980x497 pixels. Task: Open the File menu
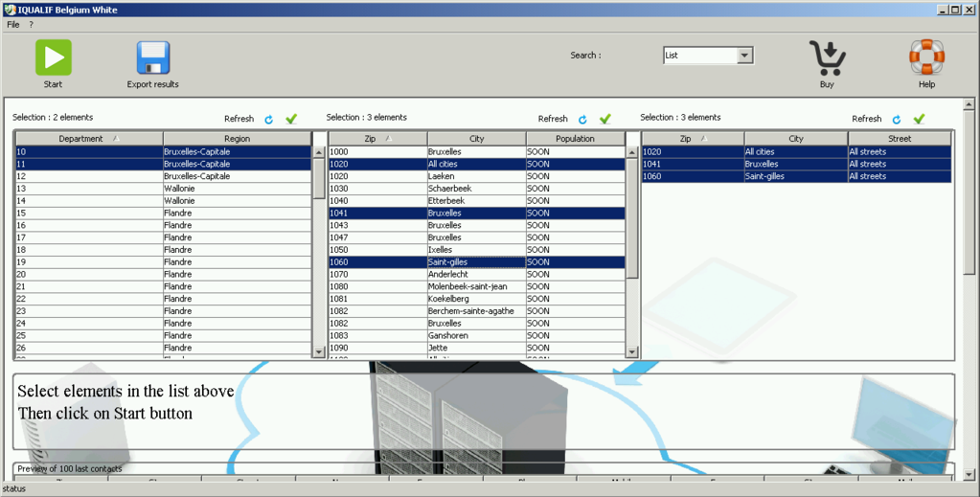(13, 24)
